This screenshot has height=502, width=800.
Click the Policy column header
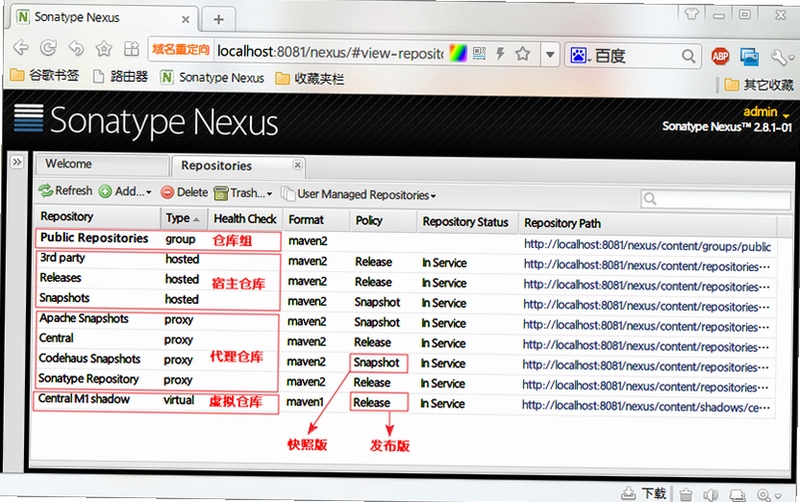[x=384, y=221]
